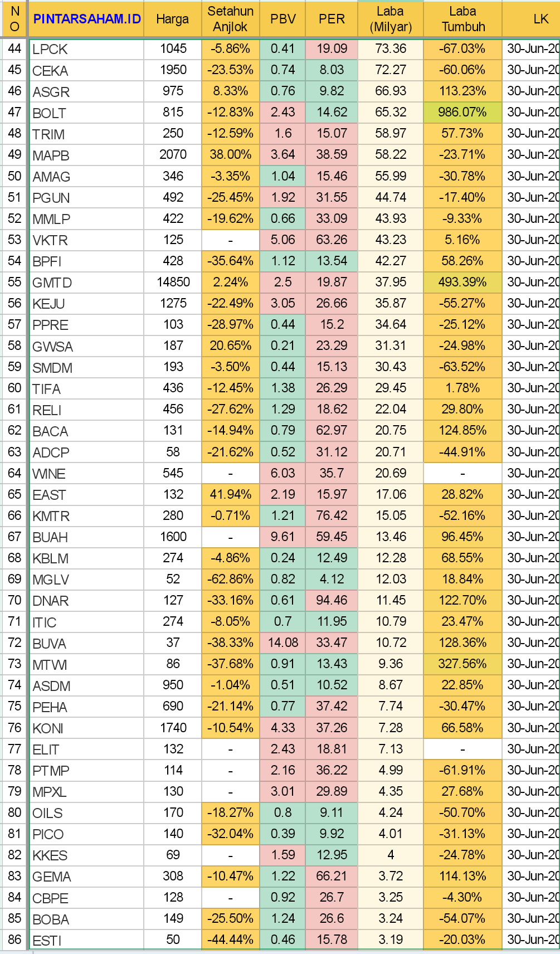The height and width of the screenshot is (954, 560).
Task: Open the PINTARSAHAM.ID header link
Action: coord(87,19)
